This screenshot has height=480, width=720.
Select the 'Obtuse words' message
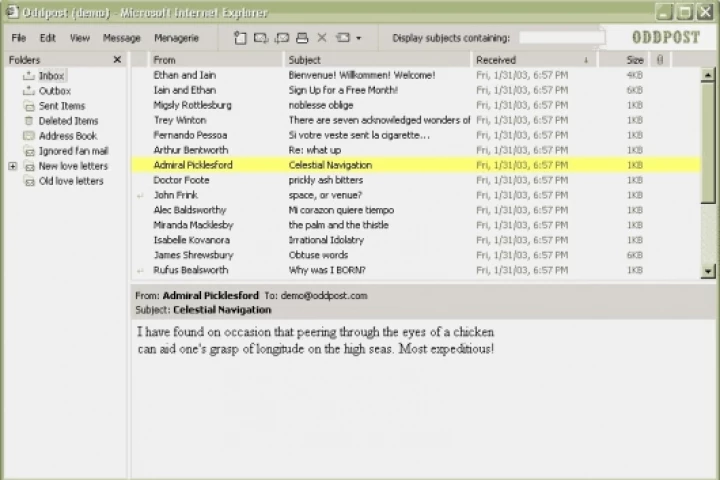click(x=416, y=255)
